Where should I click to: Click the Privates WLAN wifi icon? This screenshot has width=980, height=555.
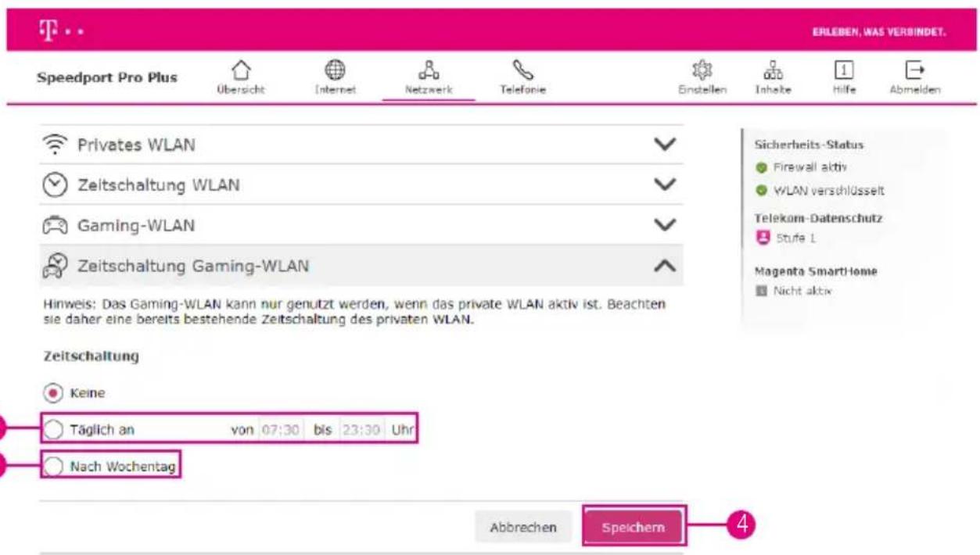pyautogui.click(x=54, y=145)
